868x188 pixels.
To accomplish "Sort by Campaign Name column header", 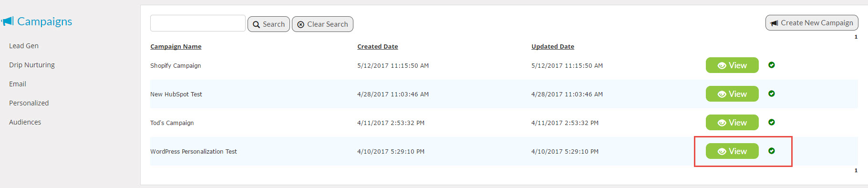I will (x=176, y=46).
